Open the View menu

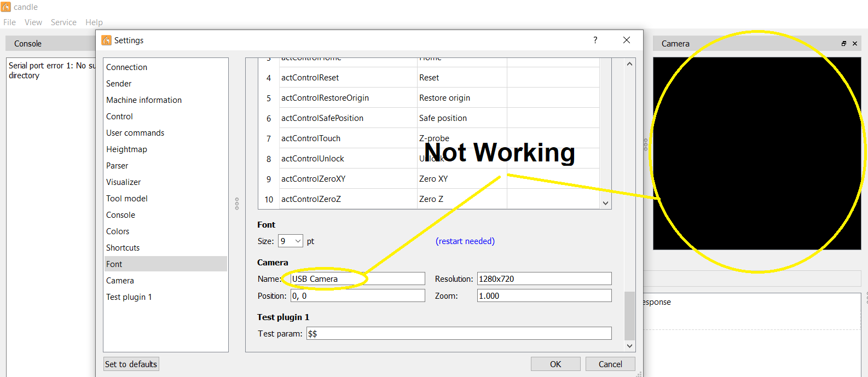coord(33,22)
